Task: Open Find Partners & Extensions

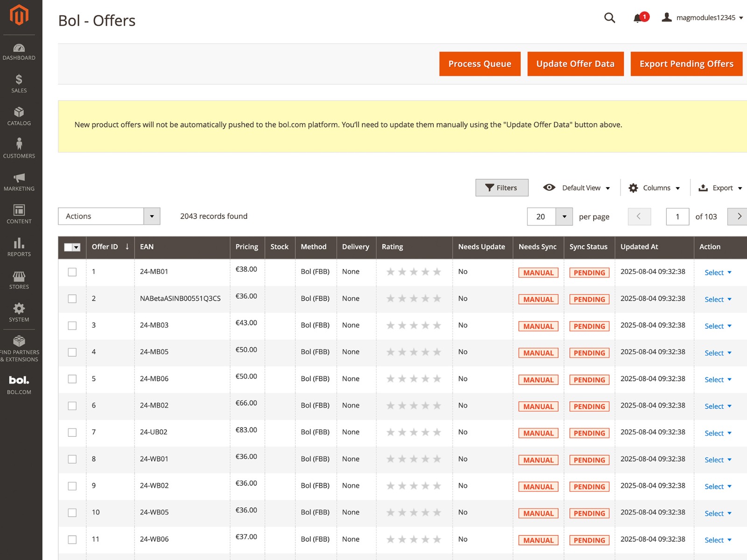Action: 19,349
